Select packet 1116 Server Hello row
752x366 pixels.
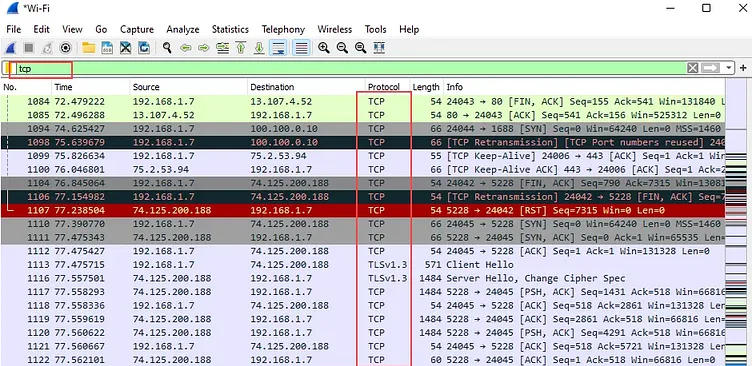click(363, 278)
